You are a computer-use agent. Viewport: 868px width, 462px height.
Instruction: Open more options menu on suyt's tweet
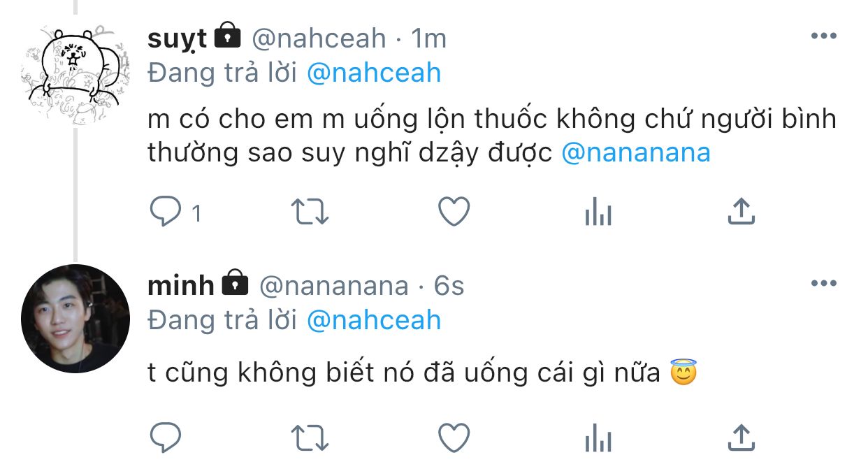[x=823, y=36]
